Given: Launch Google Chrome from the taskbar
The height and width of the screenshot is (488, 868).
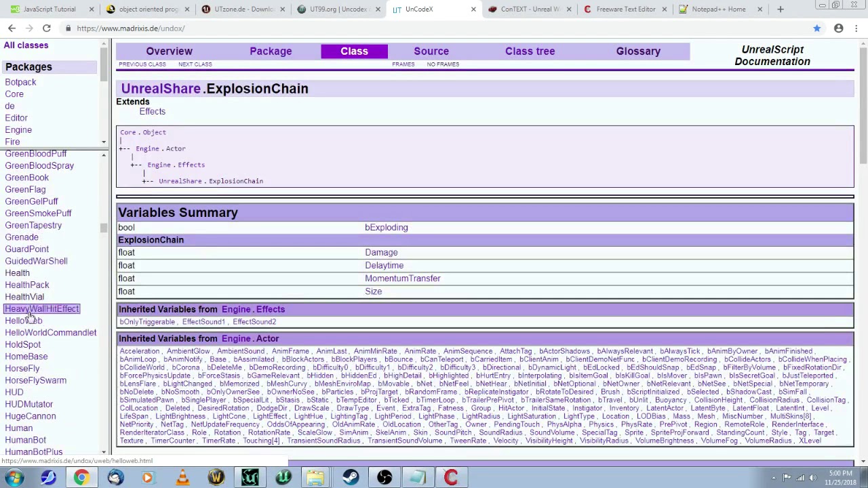Looking at the screenshot, I should 81,478.
